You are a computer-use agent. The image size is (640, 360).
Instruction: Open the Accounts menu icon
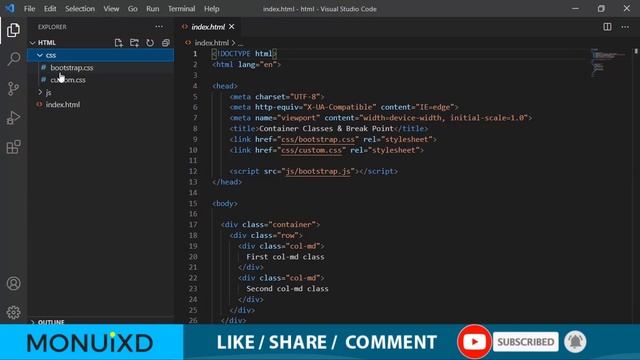click(x=13, y=283)
